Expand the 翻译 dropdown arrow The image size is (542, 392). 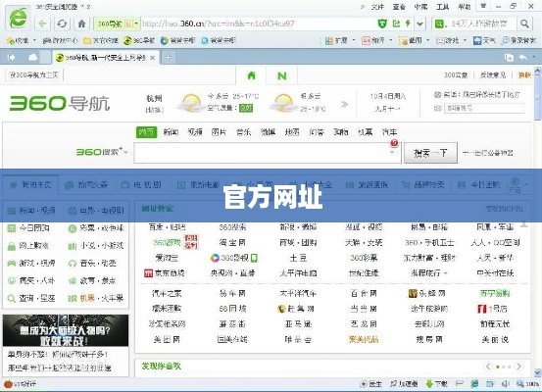tap(391, 40)
